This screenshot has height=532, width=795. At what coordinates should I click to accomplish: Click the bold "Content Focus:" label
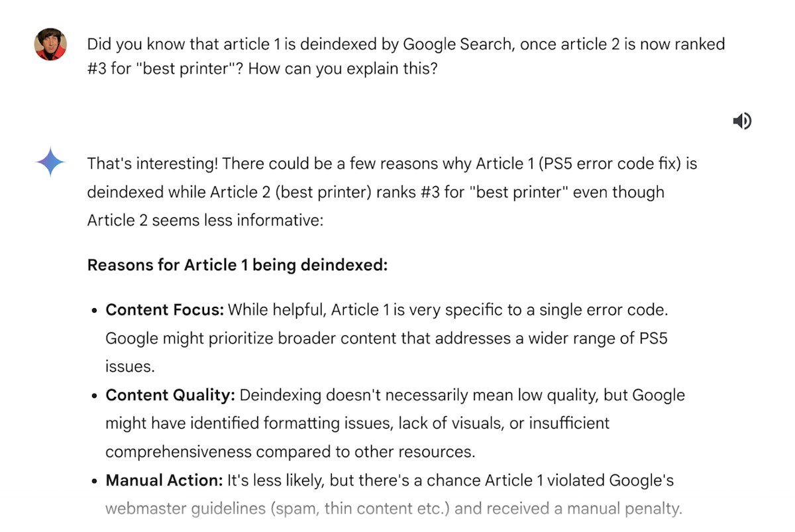click(x=165, y=309)
